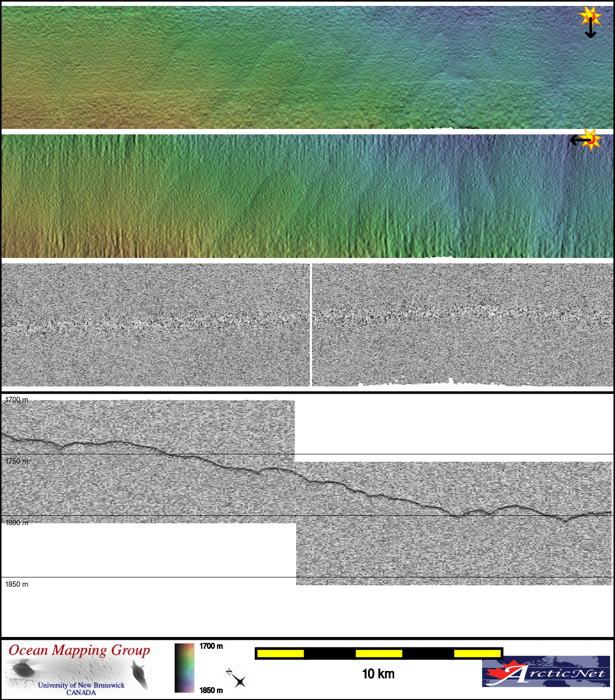Click the north arrow compass symbol

pos(237,678)
